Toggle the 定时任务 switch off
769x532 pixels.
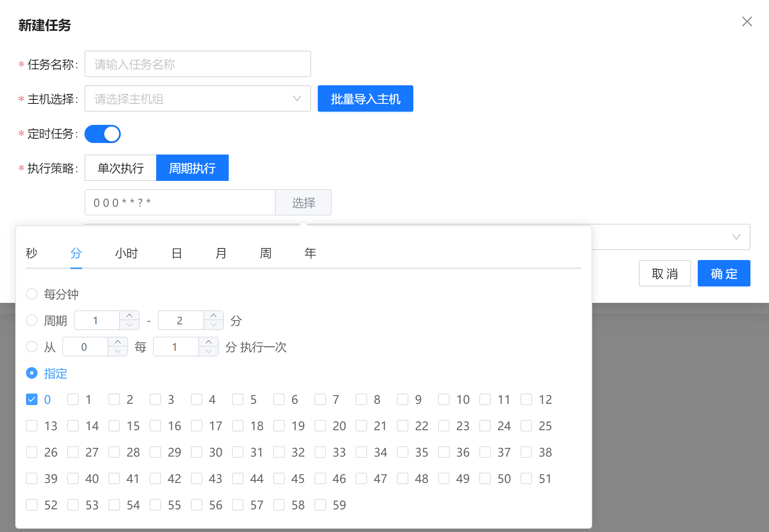pos(103,134)
